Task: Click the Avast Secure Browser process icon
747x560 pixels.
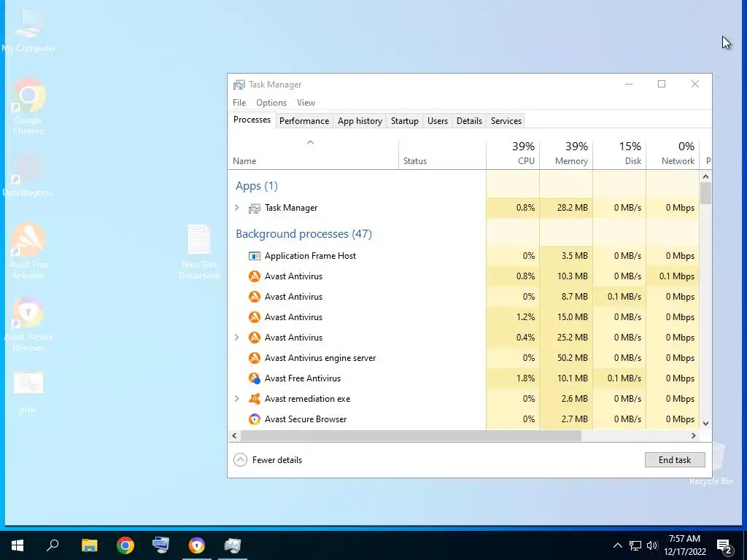Action: (255, 419)
